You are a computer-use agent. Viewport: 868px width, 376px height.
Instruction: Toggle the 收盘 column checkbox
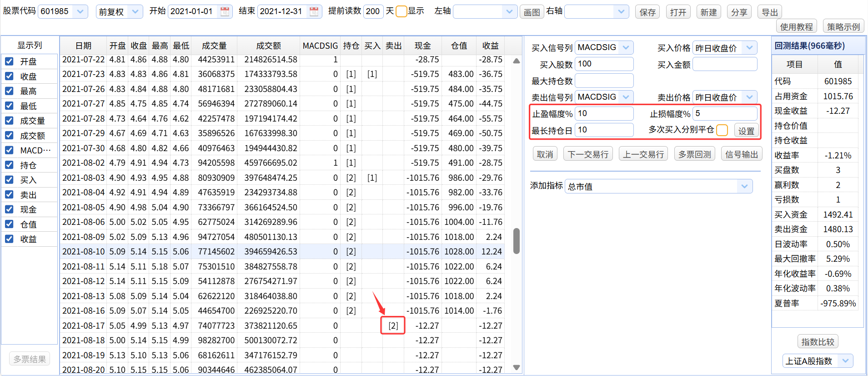point(9,76)
